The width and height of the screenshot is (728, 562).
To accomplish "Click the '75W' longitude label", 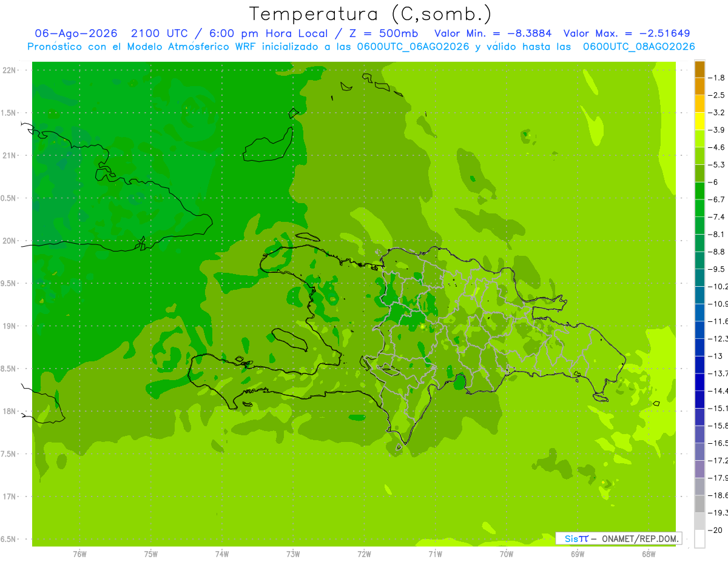I will tap(151, 554).
